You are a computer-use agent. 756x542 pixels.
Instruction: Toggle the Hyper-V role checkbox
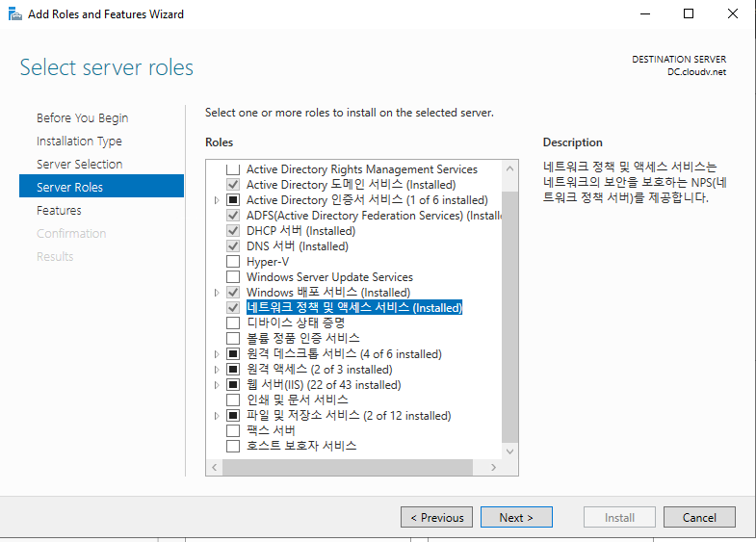pos(233,262)
